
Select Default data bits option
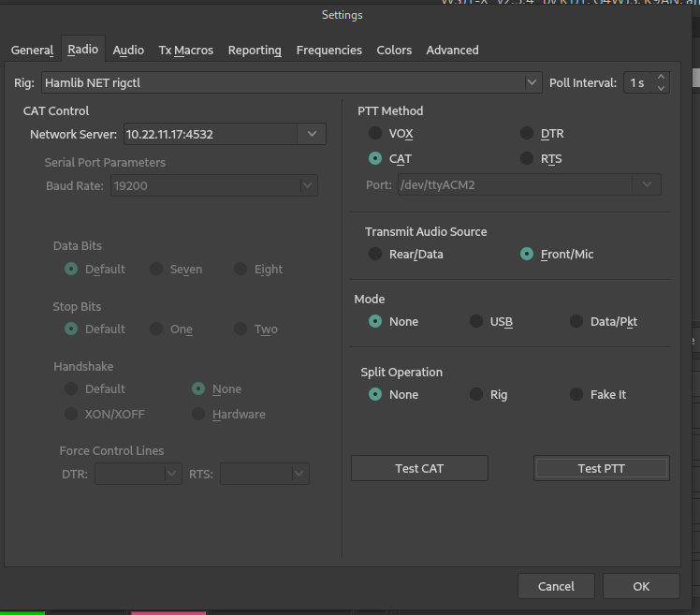tap(95, 269)
